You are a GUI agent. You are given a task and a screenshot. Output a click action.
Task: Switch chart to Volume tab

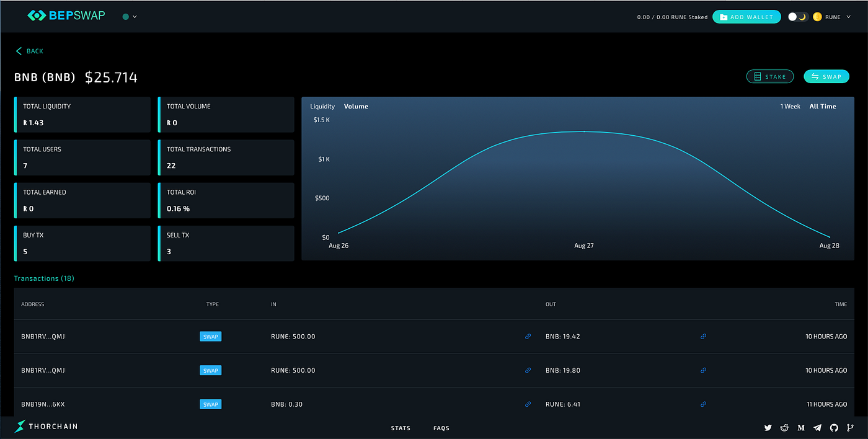[356, 107]
